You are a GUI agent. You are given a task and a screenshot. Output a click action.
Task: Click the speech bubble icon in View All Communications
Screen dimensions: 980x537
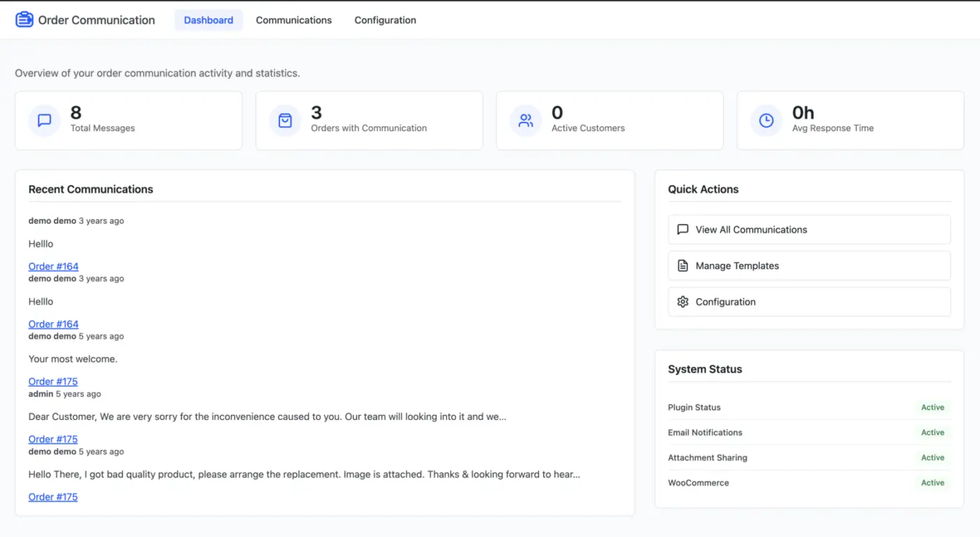(682, 229)
